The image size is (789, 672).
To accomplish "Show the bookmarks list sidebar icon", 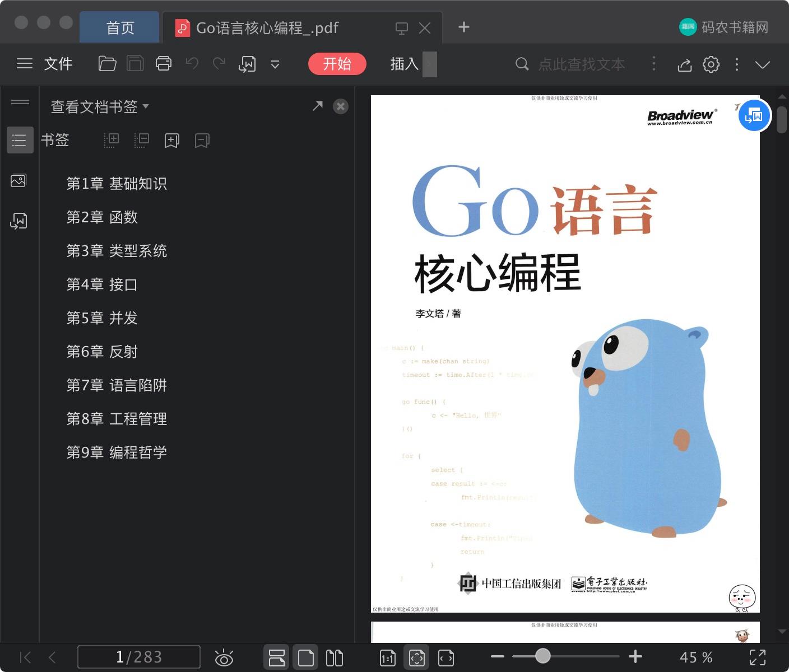I will (x=20, y=140).
